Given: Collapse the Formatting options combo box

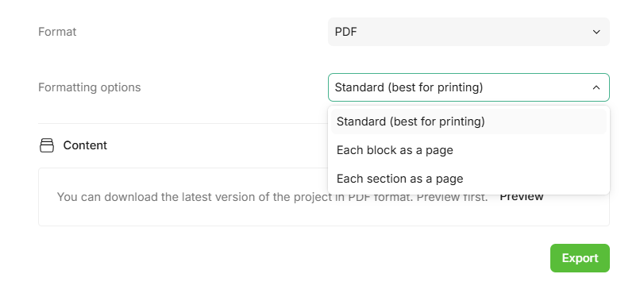Looking at the screenshot, I should click(x=469, y=87).
